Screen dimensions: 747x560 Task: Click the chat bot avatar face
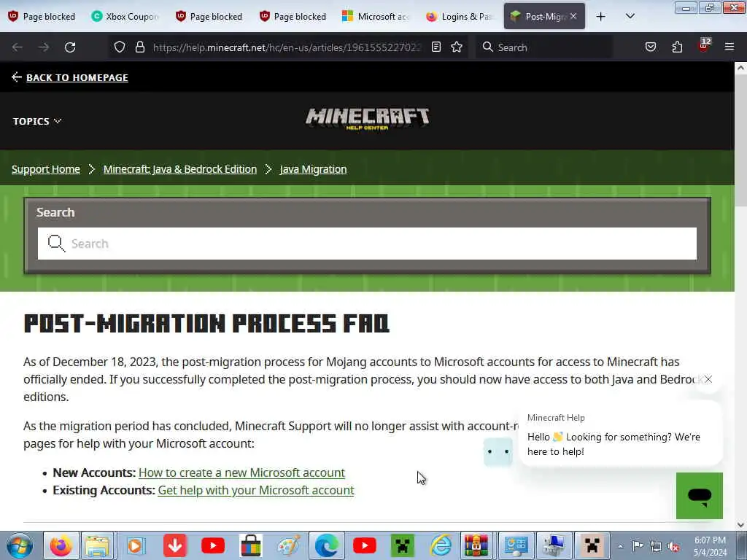pos(498,451)
